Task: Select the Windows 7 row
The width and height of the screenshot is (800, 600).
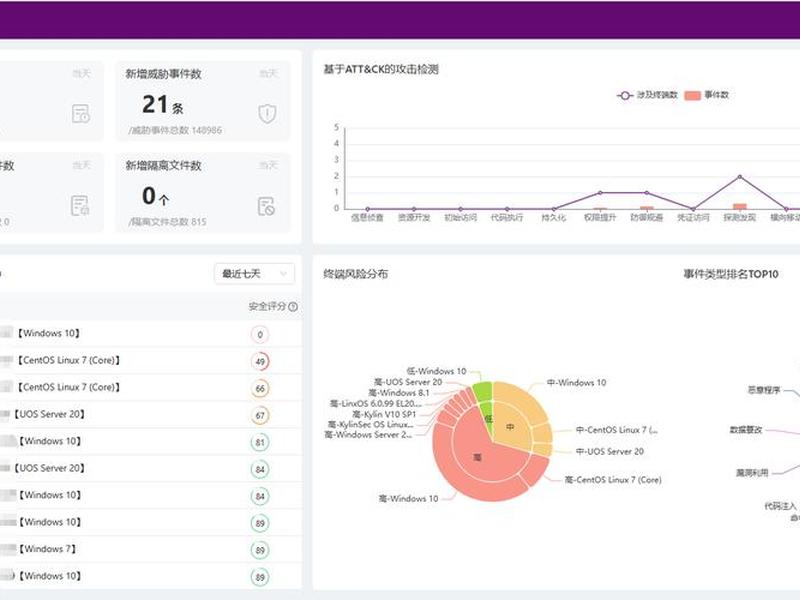Action: [151, 549]
